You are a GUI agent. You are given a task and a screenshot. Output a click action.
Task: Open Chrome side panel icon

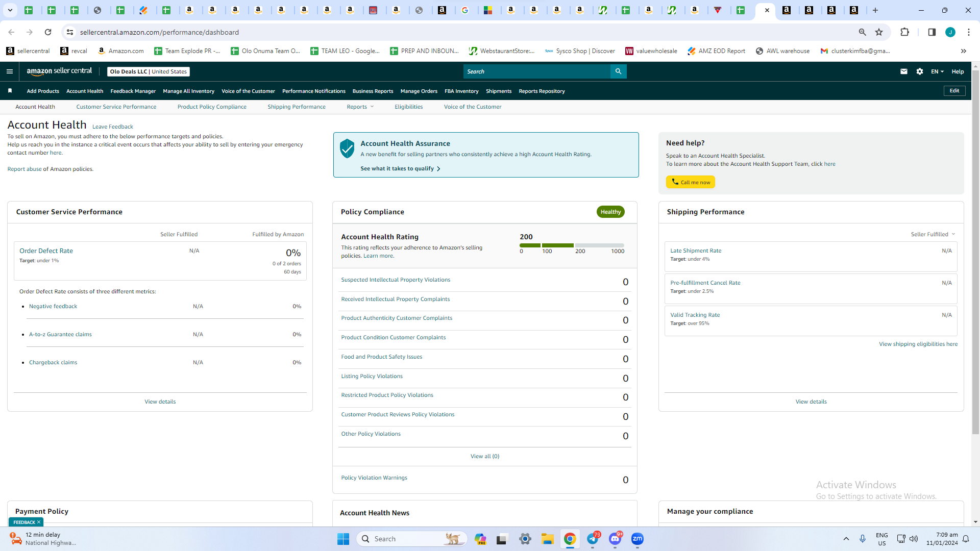pyautogui.click(x=932, y=32)
